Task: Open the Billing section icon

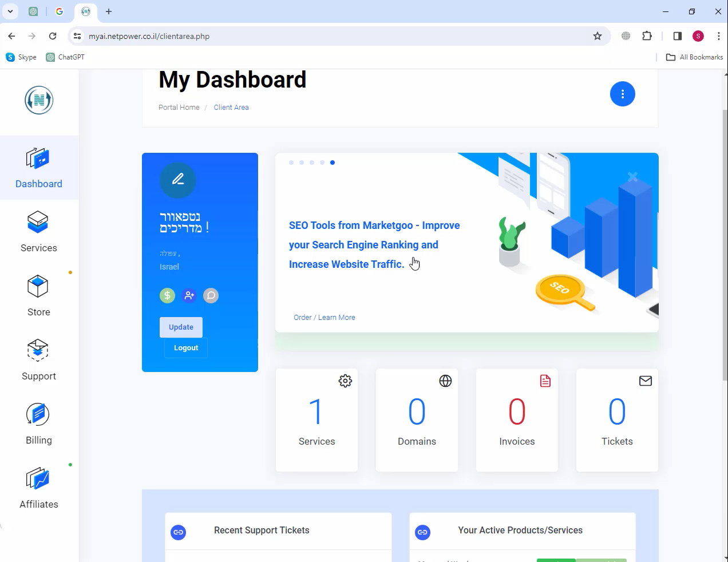Action: click(38, 415)
